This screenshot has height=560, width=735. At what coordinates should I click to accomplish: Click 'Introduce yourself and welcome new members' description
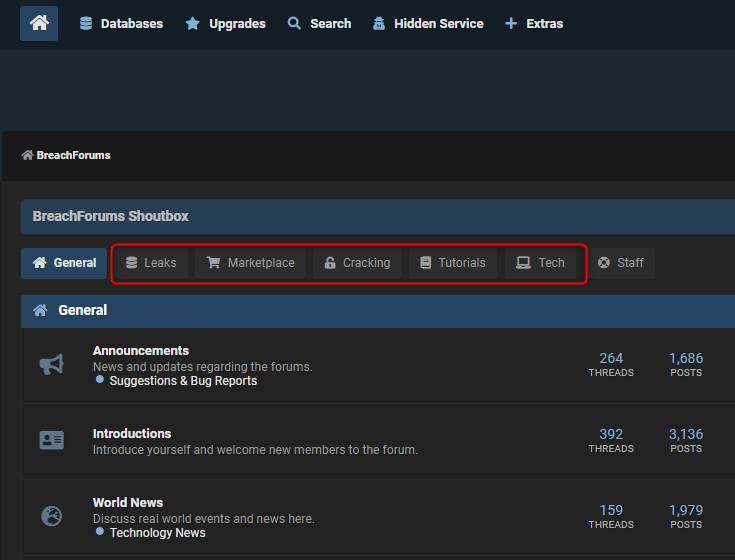pos(255,450)
